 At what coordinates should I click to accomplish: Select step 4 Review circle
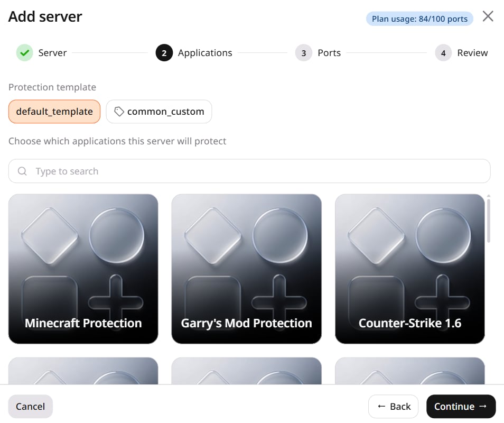443,53
